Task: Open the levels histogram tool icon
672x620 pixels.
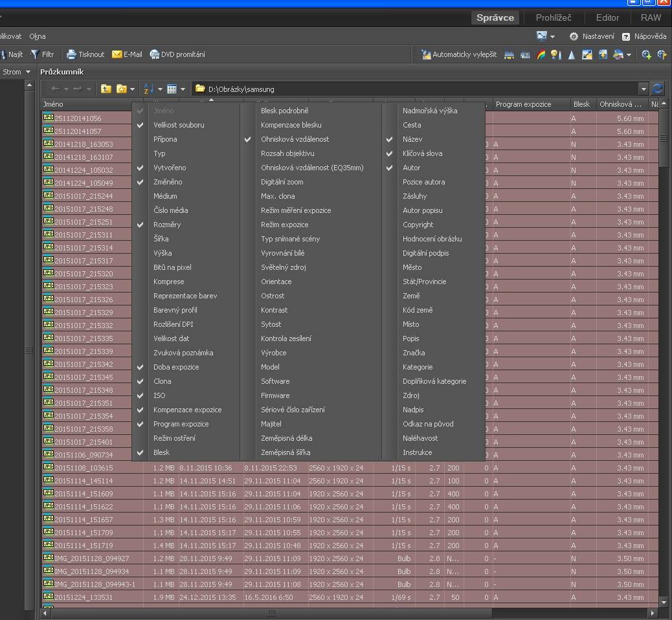Action: 509,54
